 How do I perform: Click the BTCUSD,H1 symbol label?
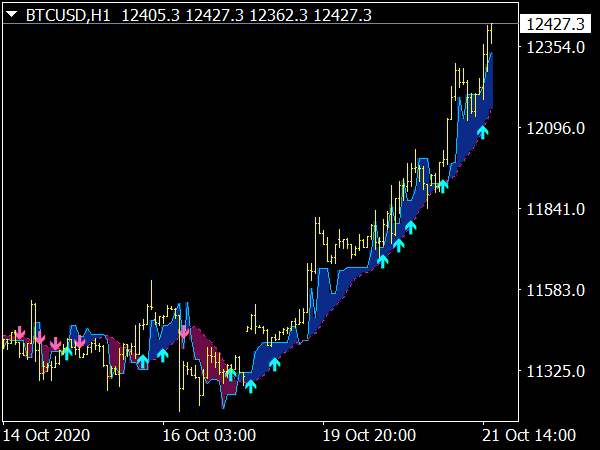tap(68, 16)
